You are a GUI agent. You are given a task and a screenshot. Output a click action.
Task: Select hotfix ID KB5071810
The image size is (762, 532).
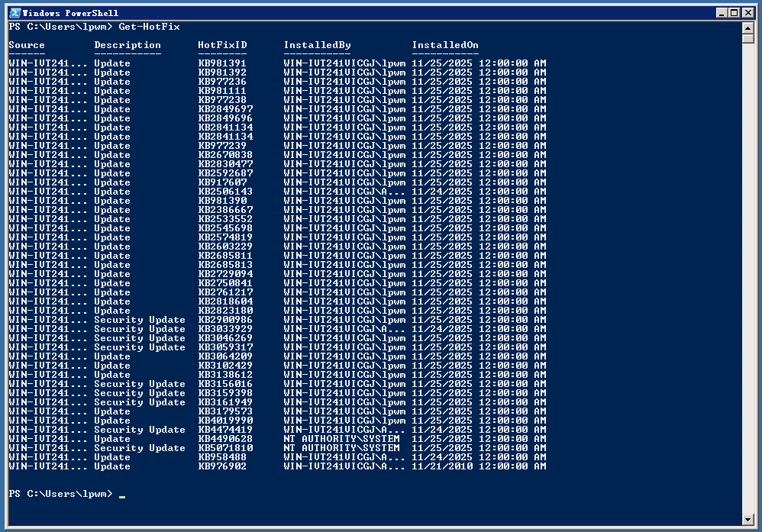(x=225, y=448)
